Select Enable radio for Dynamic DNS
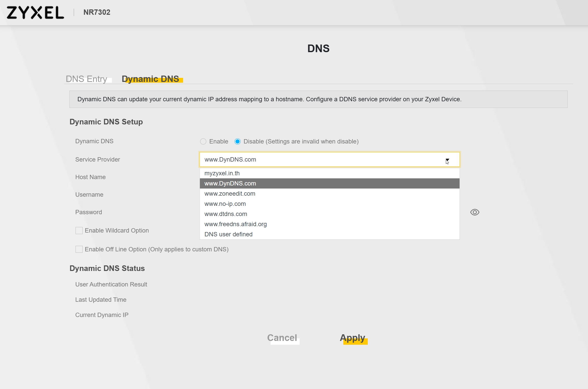Image resolution: width=588 pixels, height=389 pixels. 203,141
